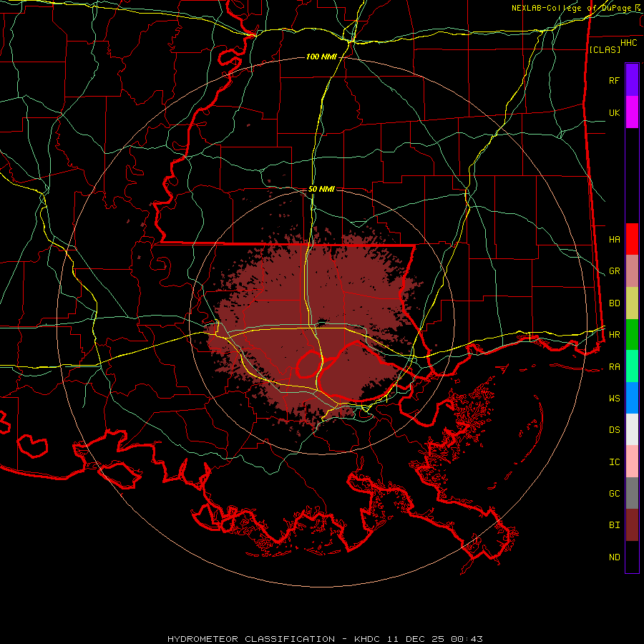Click the RA legend label
Image resolution: width=644 pixels, height=644 pixels.
pyautogui.click(x=614, y=367)
